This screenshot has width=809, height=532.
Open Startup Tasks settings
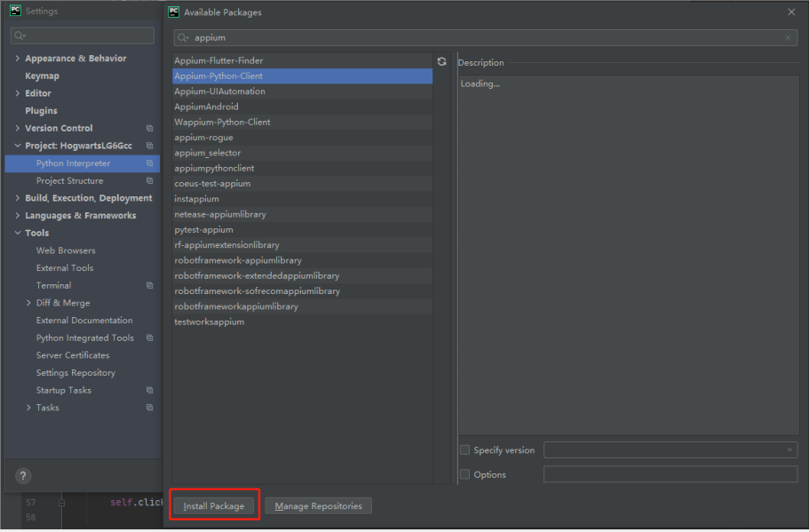pos(63,390)
